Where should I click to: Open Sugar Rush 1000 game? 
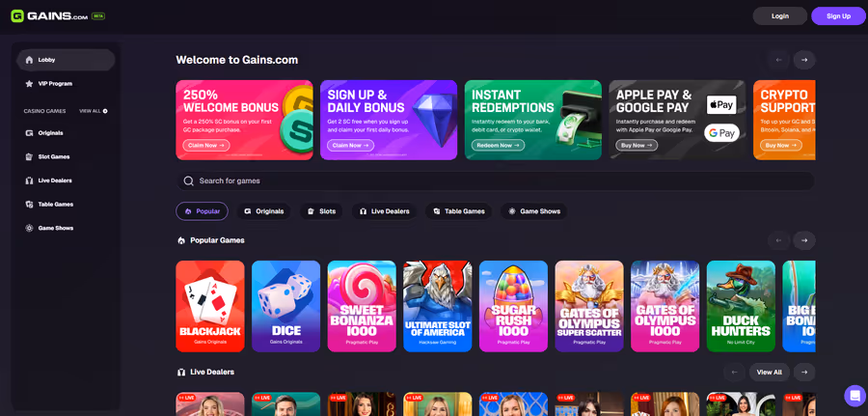514,306
